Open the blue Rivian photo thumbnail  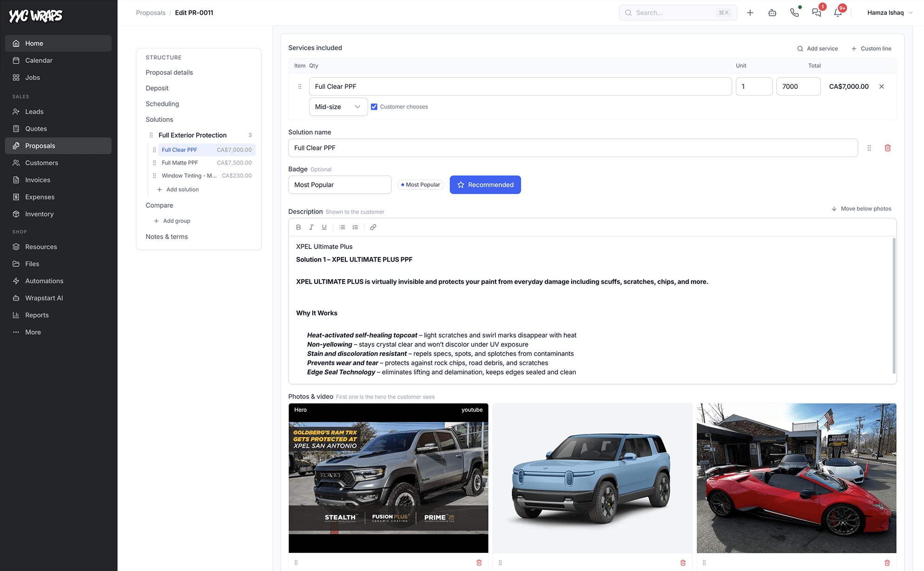click(x=592, y=478)
